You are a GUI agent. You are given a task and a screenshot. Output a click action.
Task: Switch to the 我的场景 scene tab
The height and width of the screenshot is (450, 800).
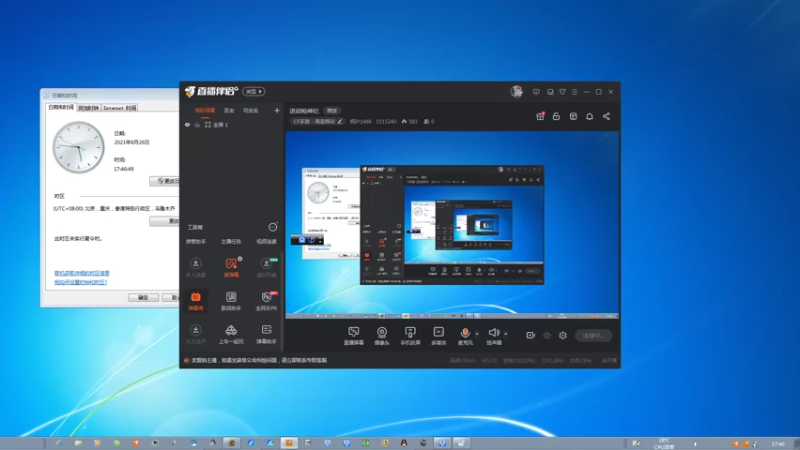(205, 111)
